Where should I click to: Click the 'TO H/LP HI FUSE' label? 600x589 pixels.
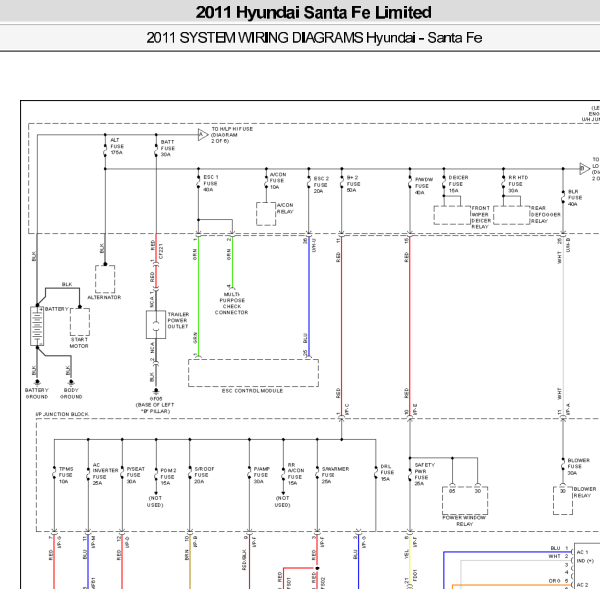[232, 135]
